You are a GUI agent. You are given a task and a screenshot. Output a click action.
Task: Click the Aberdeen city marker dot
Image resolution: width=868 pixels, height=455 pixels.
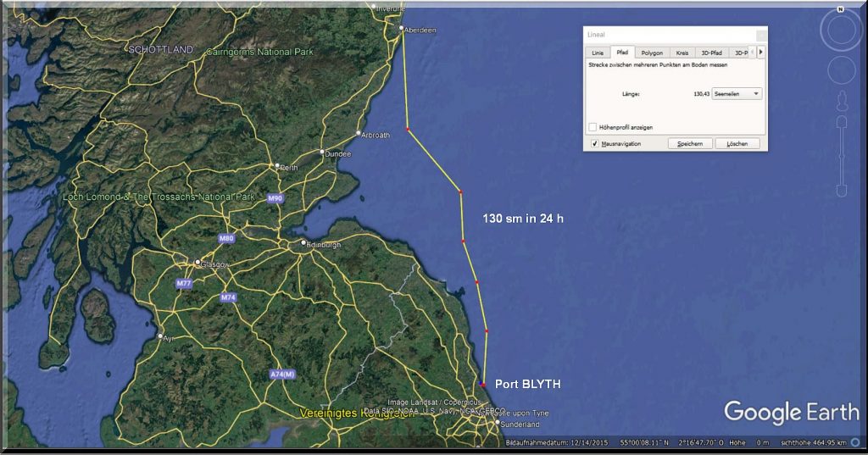[x=402, y=28]
